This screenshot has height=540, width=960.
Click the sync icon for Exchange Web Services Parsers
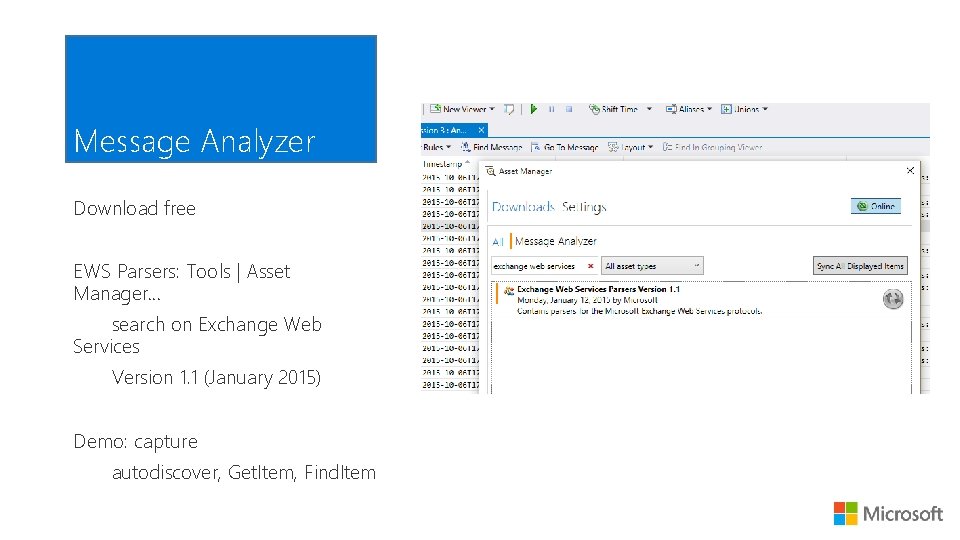893,299
